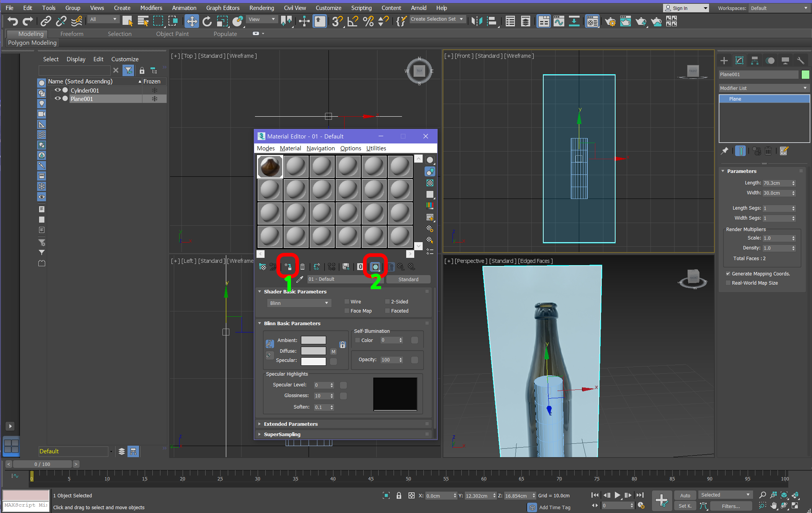The width and height of the screenshot is (812, 513).
Task: Click Assign Material to Selection icon
Action: tap(288, 267)
